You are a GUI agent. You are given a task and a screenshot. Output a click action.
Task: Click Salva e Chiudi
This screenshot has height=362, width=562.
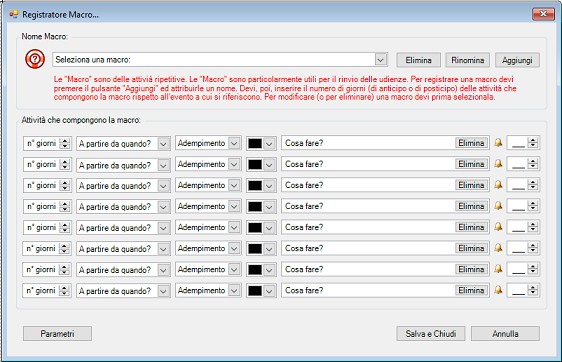pyautogui.click(x=431, y=333)
